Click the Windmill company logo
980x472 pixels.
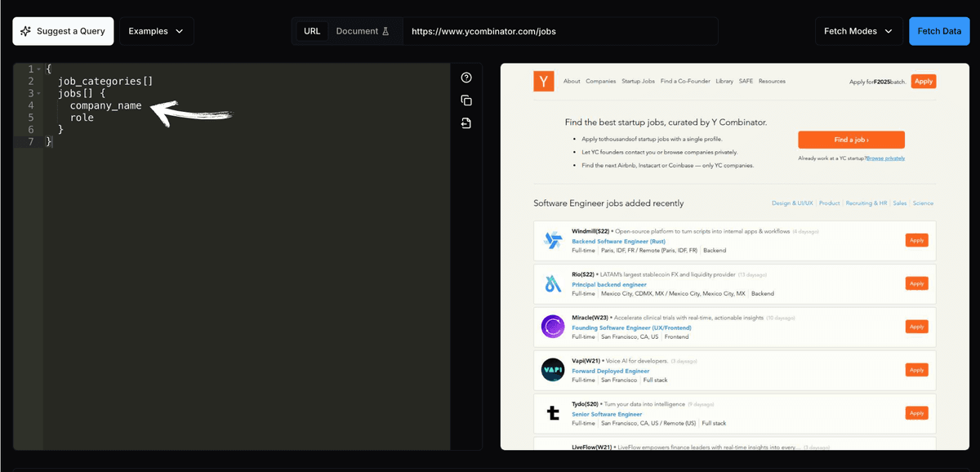pos(553,240)
